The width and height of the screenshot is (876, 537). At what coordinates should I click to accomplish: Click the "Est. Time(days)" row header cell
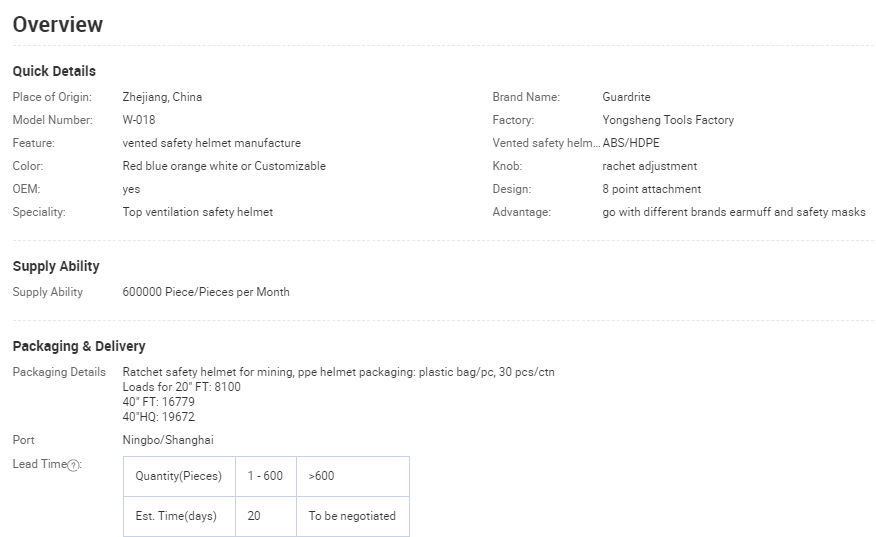pyautogui.click(x=178, y=516)
